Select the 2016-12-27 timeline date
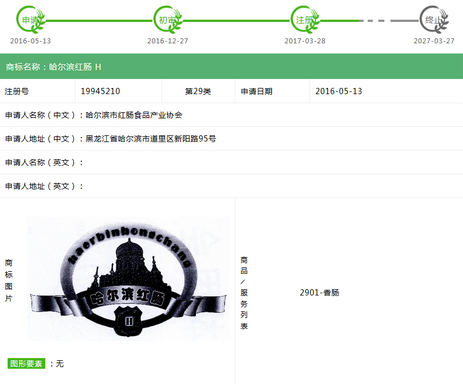463x384 pixels. [168, 41]
